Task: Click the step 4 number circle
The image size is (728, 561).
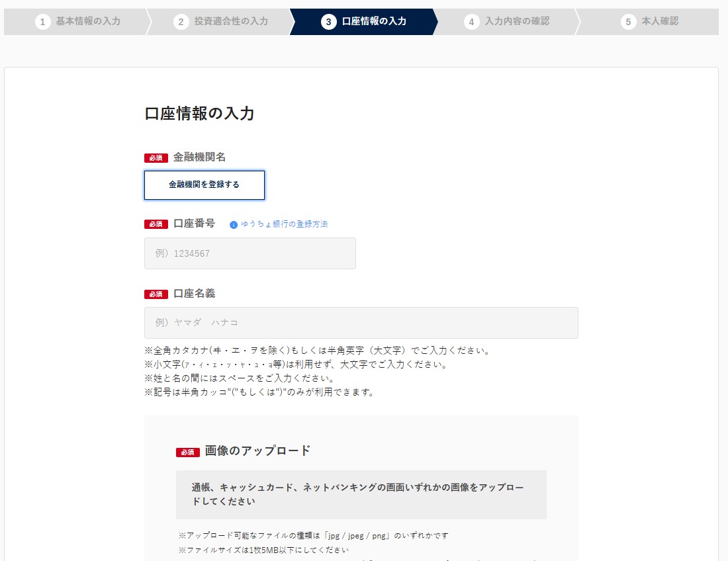Action: click(x=471, y=22)
